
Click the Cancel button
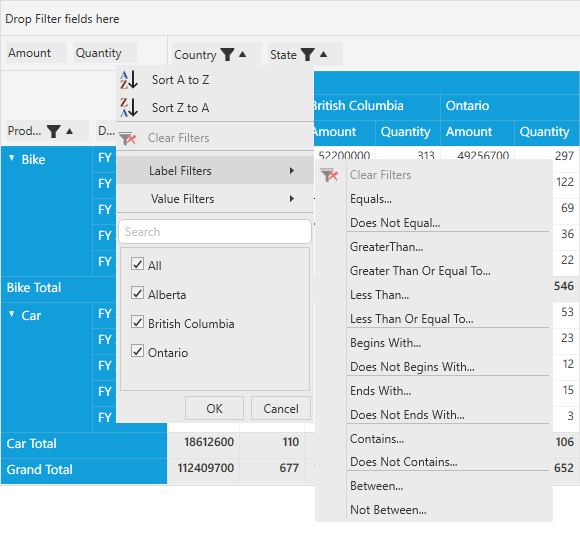(x=281, y=408)
